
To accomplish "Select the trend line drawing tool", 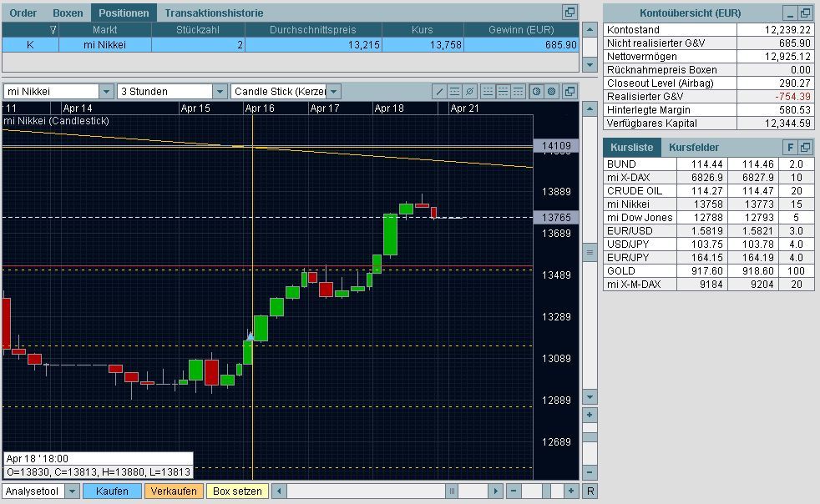I will click(439, 92).
